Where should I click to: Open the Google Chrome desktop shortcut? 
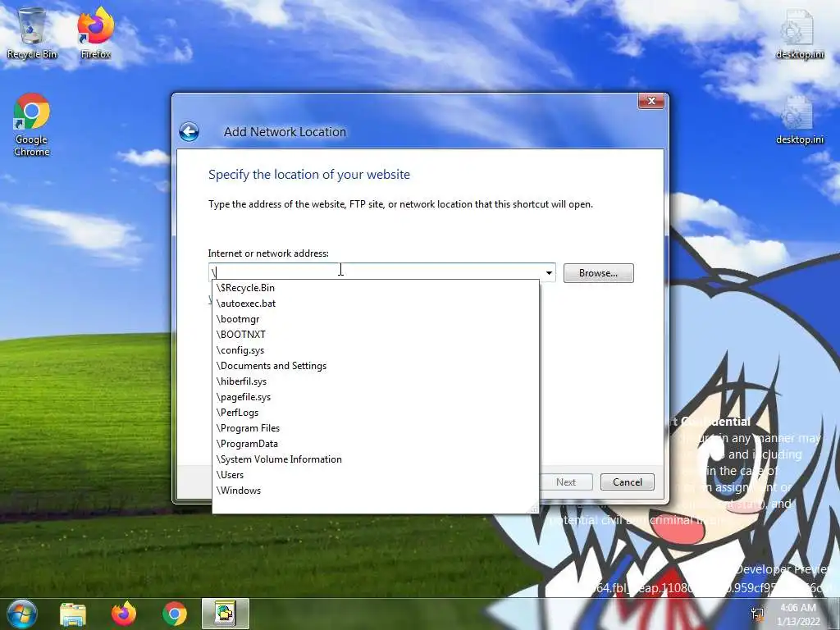point(32,125)
